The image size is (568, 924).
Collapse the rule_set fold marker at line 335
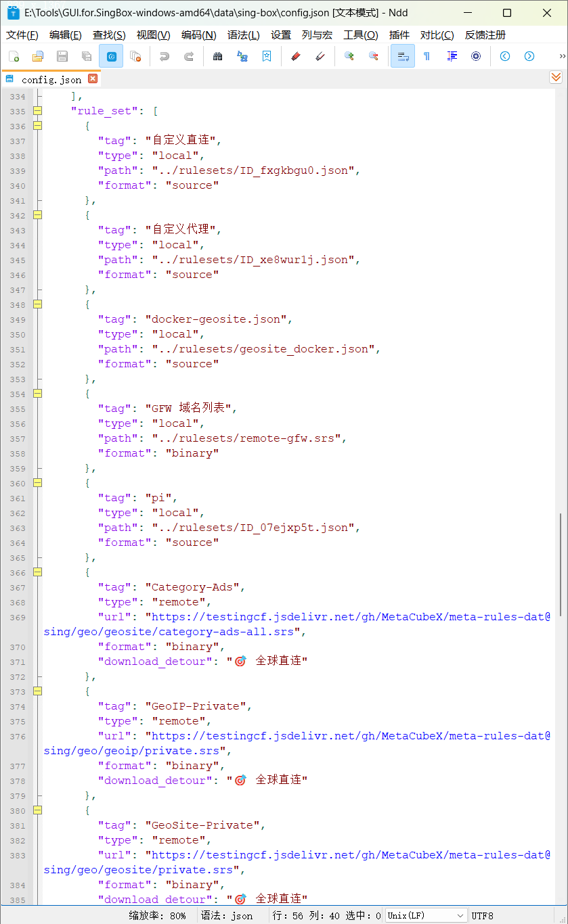[x=38, y=111]
